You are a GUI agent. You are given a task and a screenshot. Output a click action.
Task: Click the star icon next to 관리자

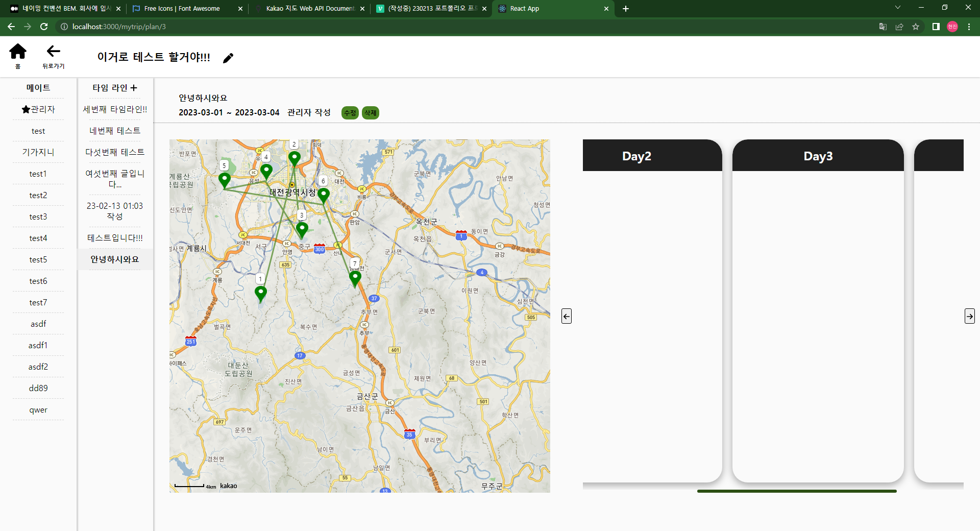click(x=26, y=109)
